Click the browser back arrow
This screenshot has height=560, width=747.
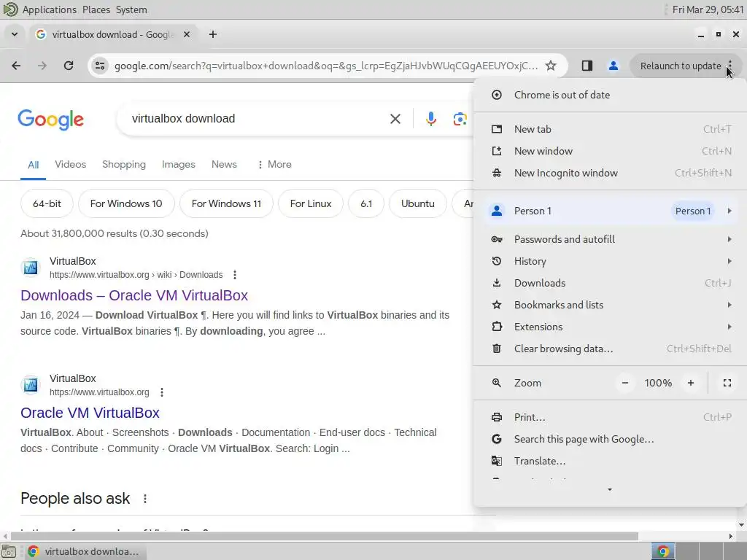[16, 66]
